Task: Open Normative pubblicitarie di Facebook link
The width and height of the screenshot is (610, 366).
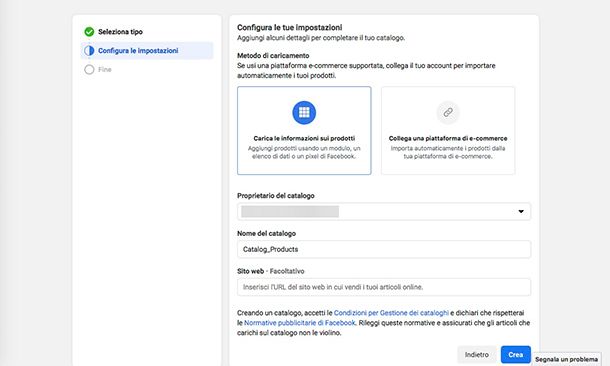Action: pos(300,323)
